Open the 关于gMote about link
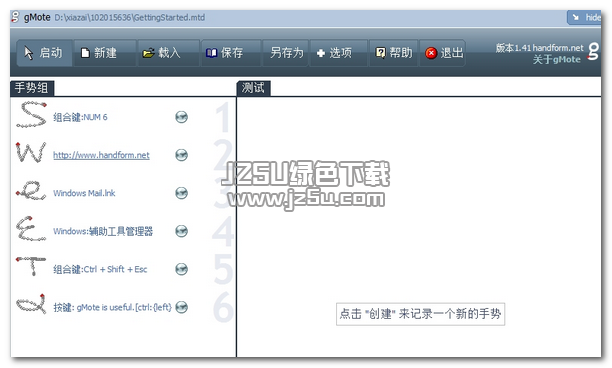 pos(557,60)
